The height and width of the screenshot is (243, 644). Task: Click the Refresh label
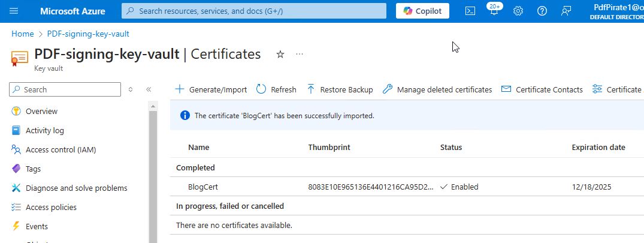[x=283, y=89]
